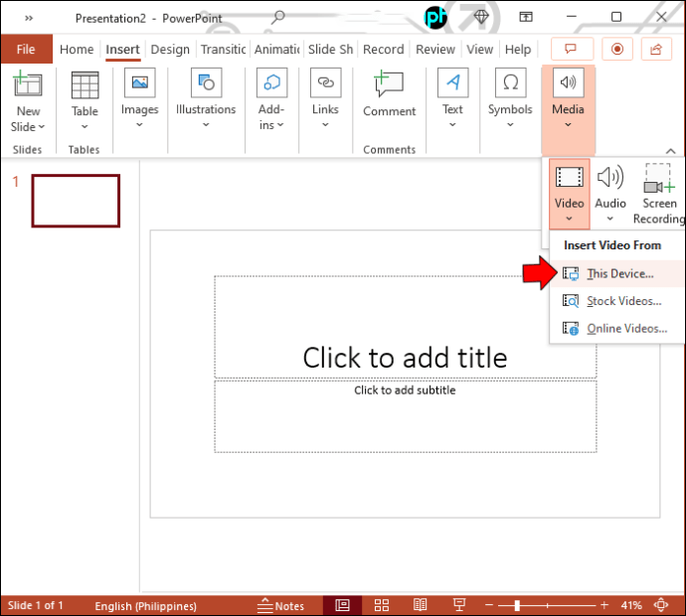Open the View tab
Screen dimensions: 686x616
pos(479,49)
